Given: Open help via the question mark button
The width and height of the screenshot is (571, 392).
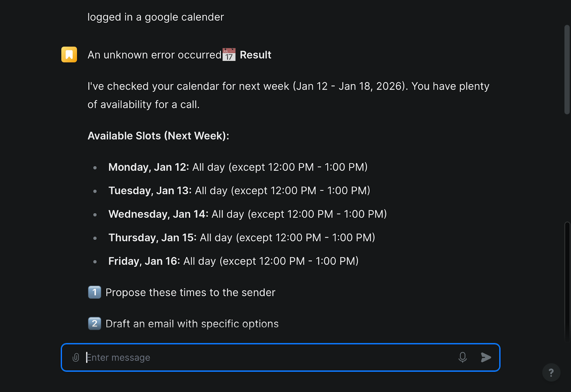Looking at the screenshot, I should [x=551, y=373].
